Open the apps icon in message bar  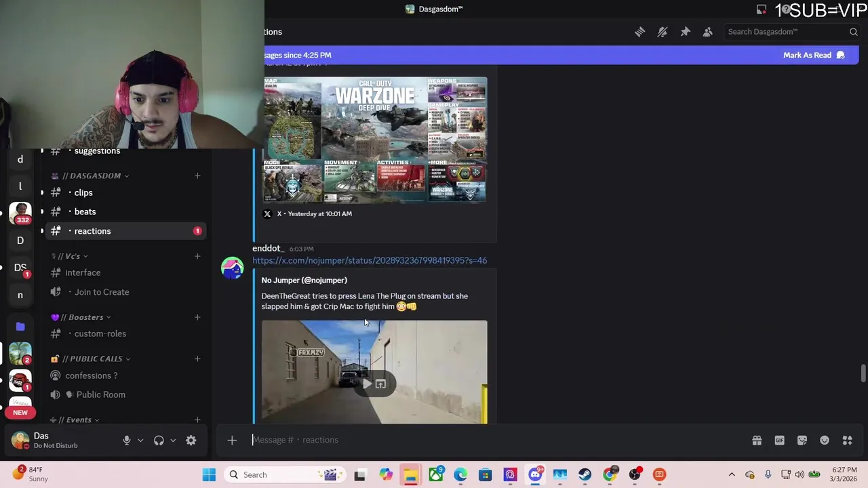pos(848,441)
